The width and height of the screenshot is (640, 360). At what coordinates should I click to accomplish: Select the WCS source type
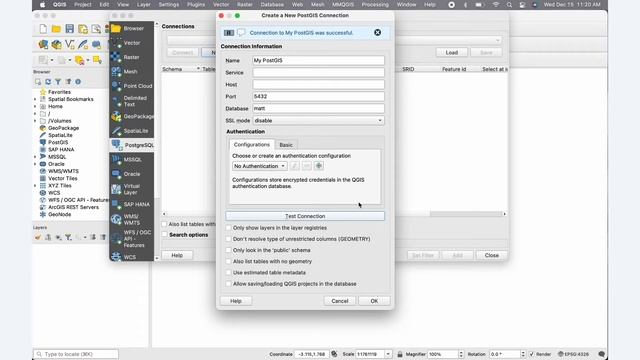click(x=132, y=257)
